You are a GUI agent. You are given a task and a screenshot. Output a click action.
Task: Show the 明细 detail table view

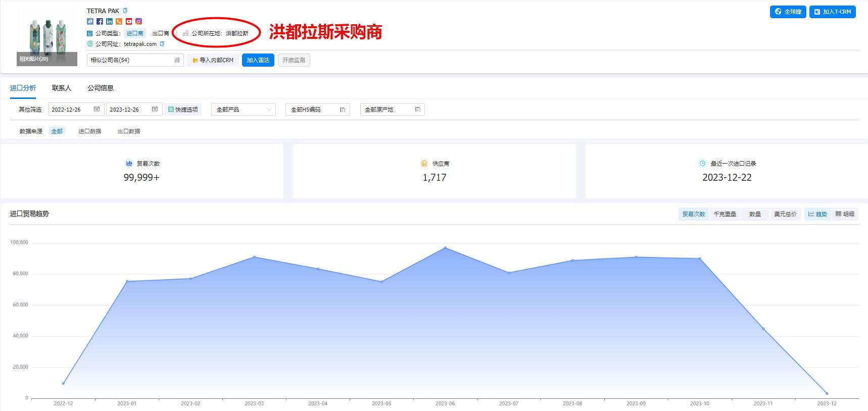[x=845, y=214]
